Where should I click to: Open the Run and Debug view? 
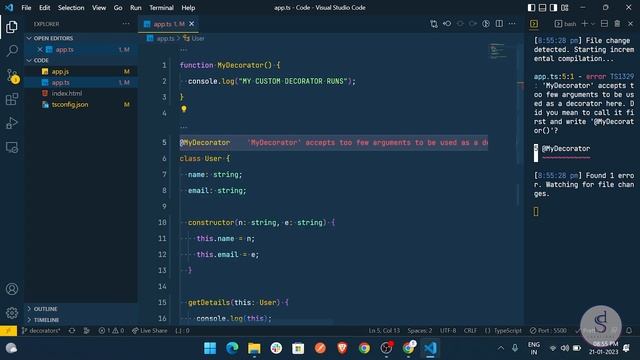tap(12, 123)
